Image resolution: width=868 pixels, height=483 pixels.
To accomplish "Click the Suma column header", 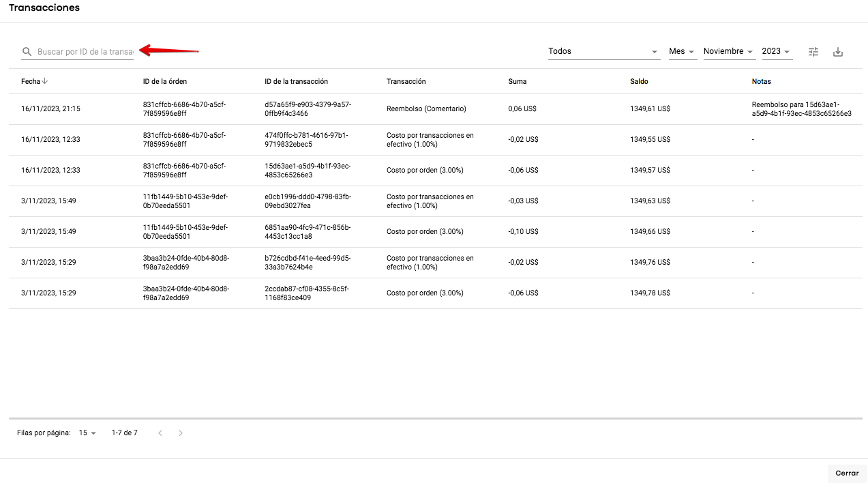I will point(518,81).
